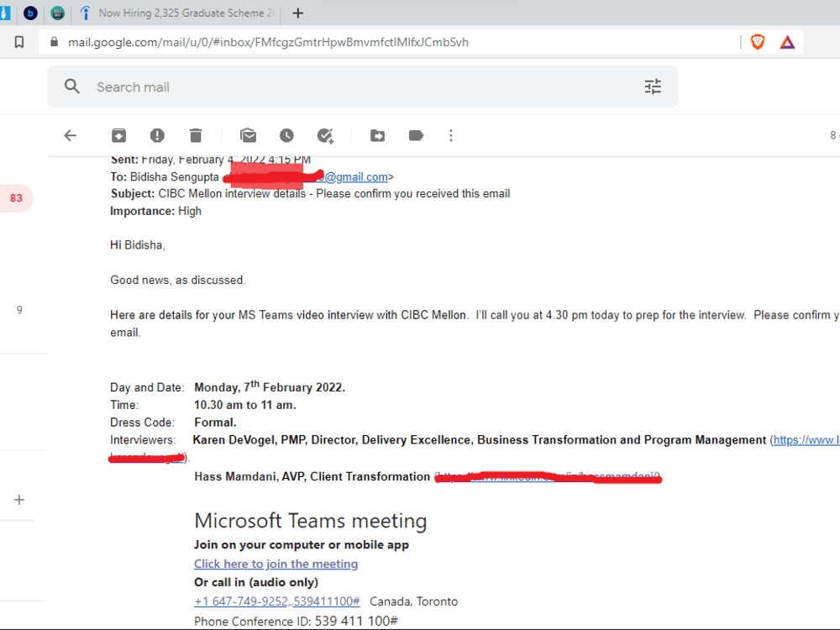Click sidebar label count 9
Viewport: 840px width, 630px height.
click(x=19, y=310)
